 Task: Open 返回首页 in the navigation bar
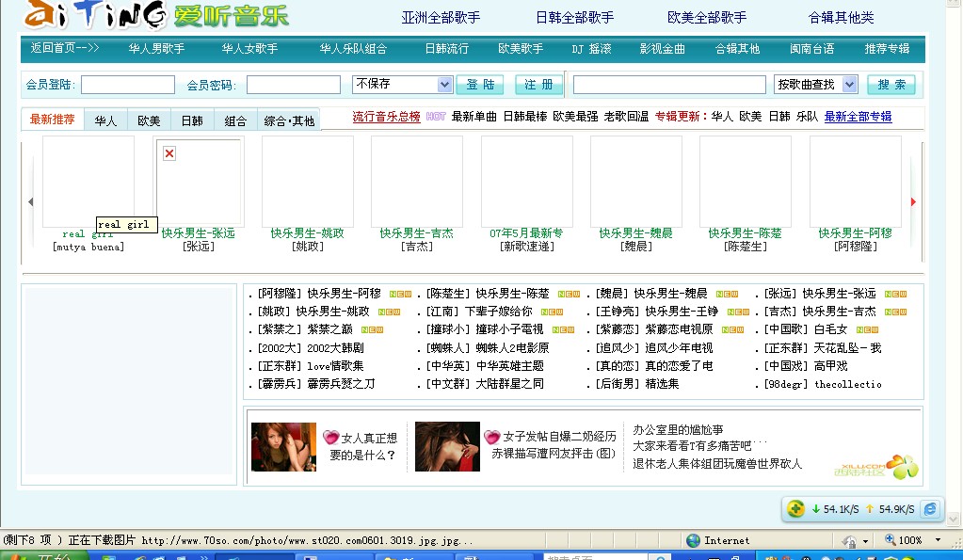point(65,48)
